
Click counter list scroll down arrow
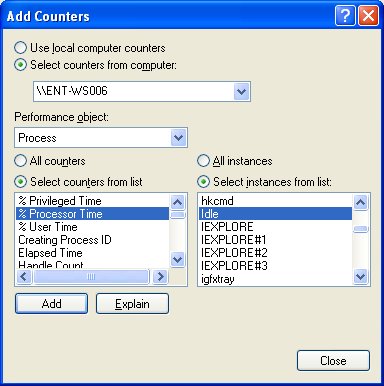[177, 259]
